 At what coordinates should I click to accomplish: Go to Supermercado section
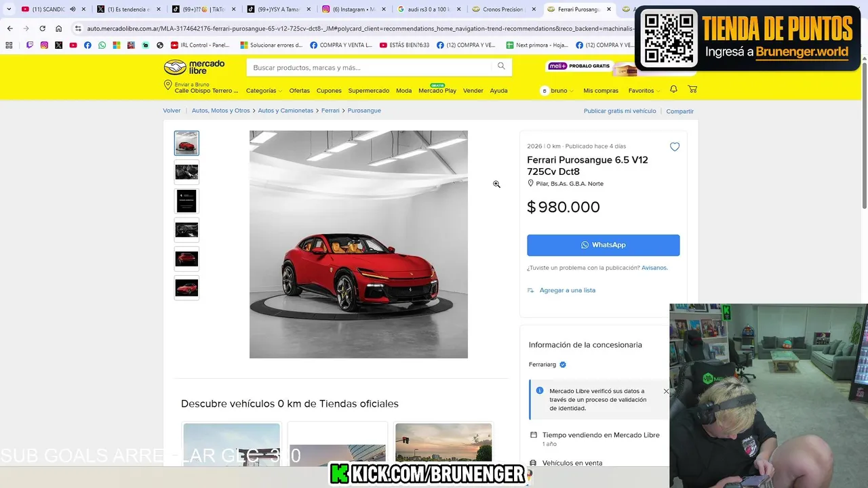pos(369,91)
